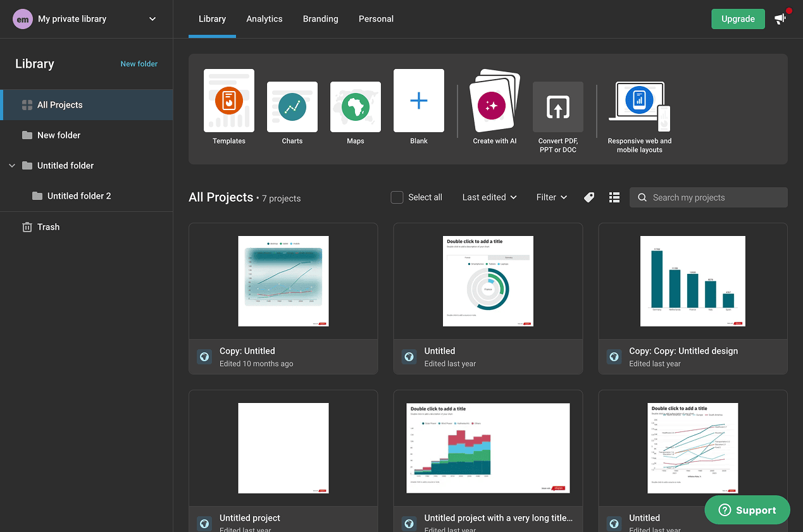This screenshot has width=803, height=532.
Task: Click 'Copy: Untitled' project title
Action: [x=247, y=351]
